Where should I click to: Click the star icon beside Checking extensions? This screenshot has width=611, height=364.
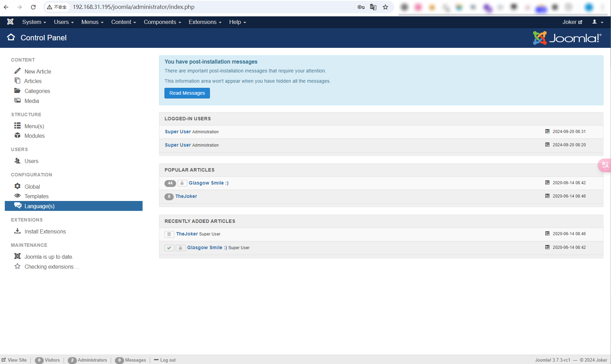coord(17,266)
